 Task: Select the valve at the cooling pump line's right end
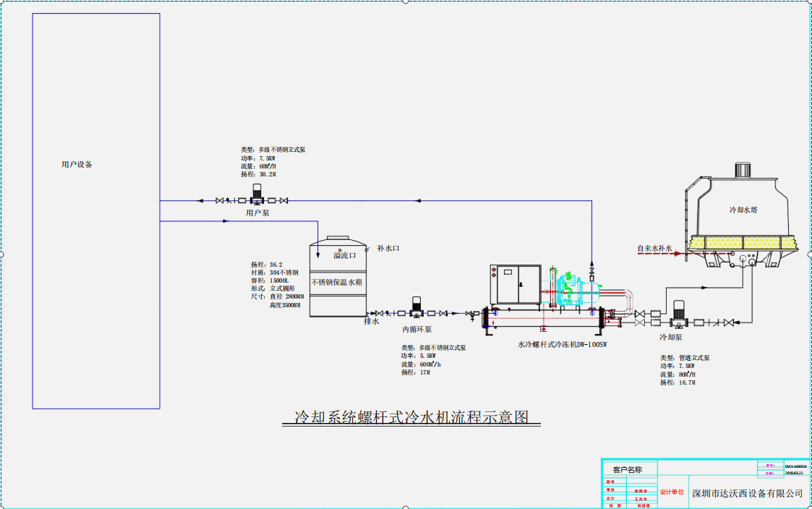point(729,322)
